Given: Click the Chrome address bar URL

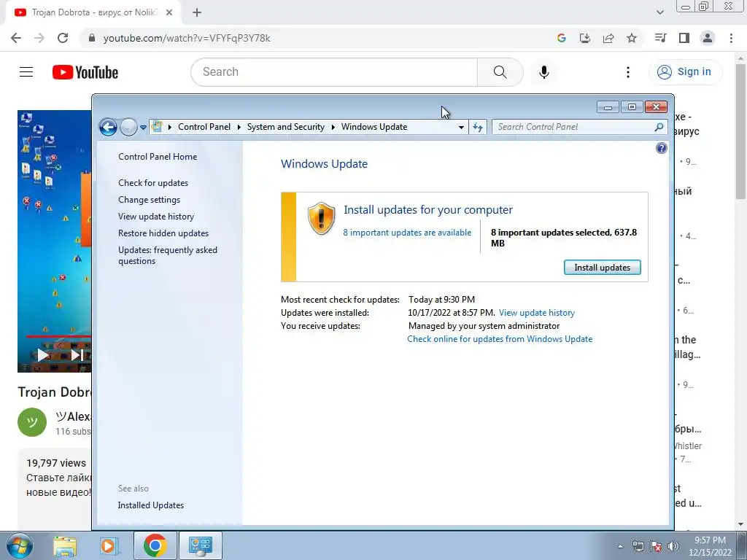Looking at the screenshot, I should (x=187, y=38).
